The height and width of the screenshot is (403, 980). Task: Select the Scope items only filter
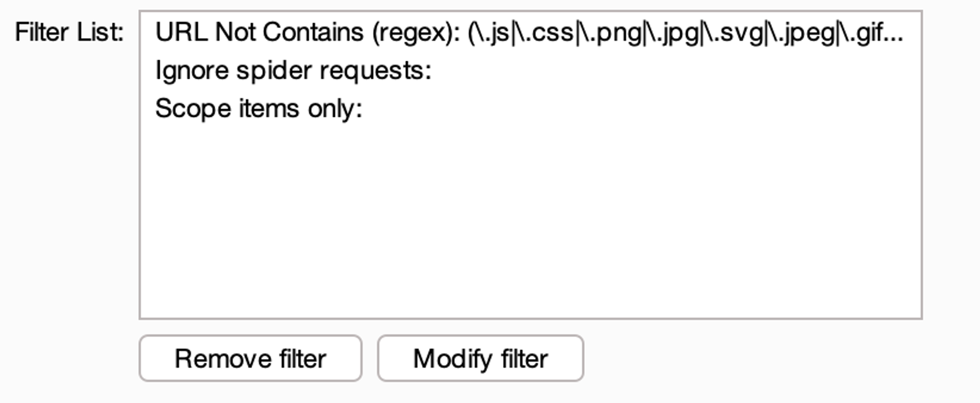pyautogui.click(x=530, y=109)
